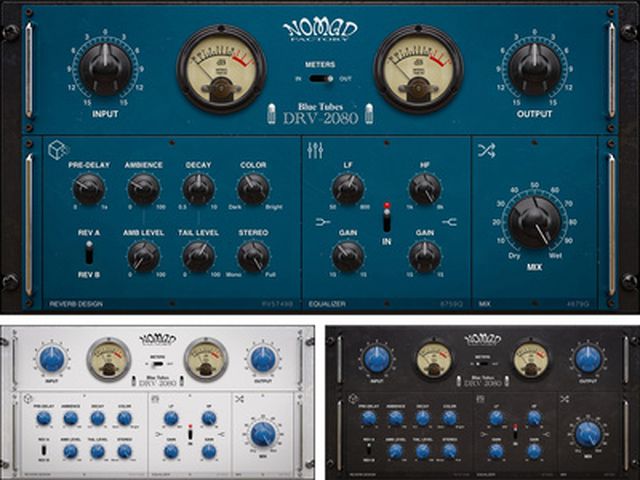This screenshot has width=640, height=480.
Task: Turn LF knob on the silver skin
Action: 171,418
